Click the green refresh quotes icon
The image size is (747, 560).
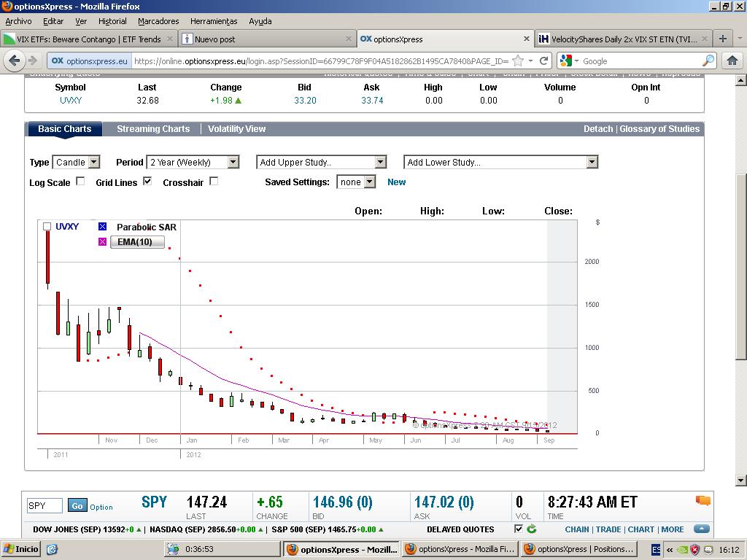pyautogui.click(x=531, y=529)
